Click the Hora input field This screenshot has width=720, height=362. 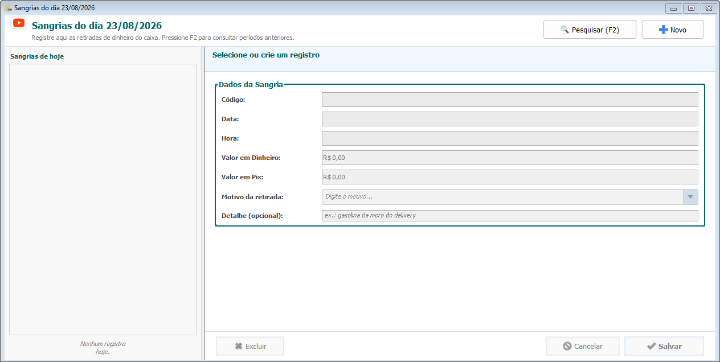(510, 138)
